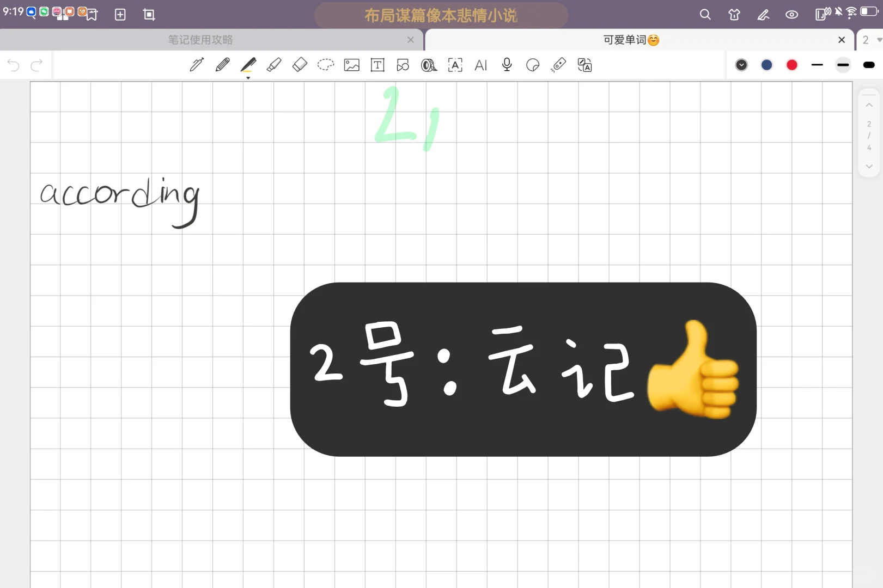Go to the next page using down chevron

(x=869, y=167)
